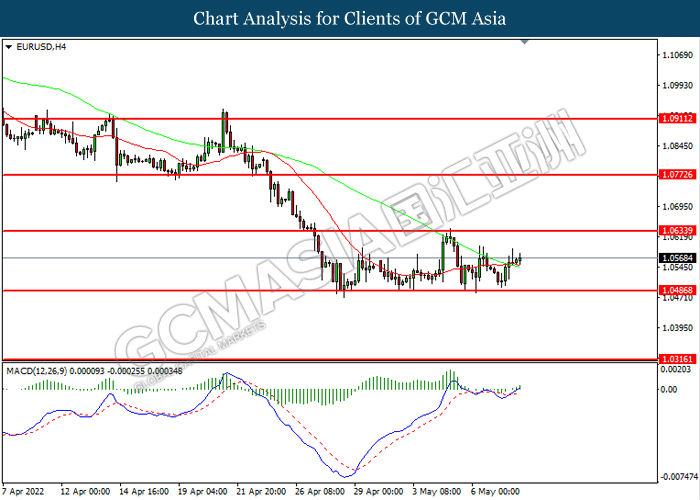Viewport: 700px width, 500px height.
Task: Click the 21 Apr 20:00 date label
Action: click(261, 492)
